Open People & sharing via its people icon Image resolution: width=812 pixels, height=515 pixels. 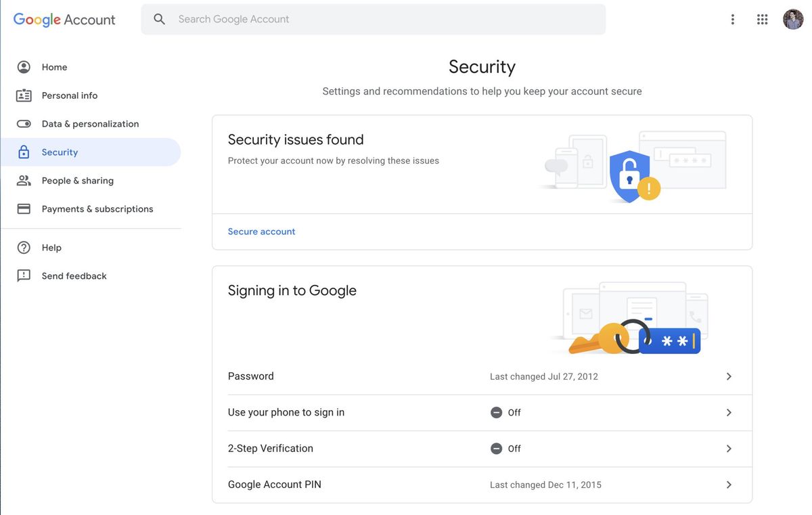tap(23, 180)
